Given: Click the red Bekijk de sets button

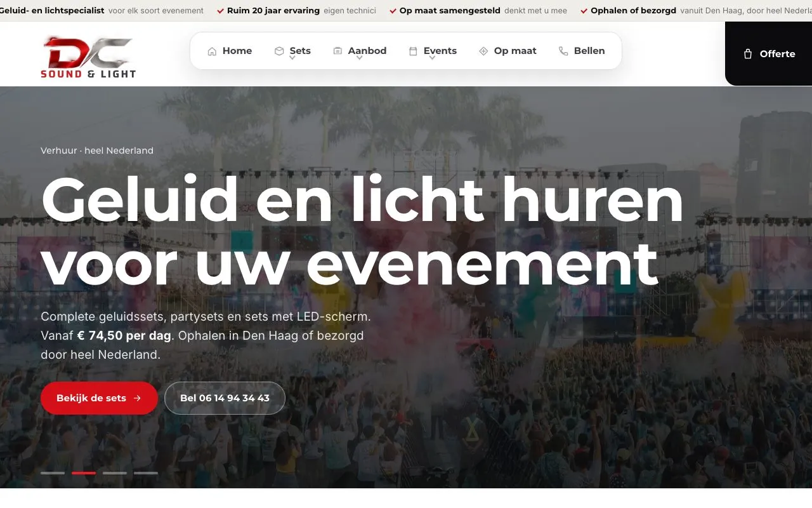Looking at the screenshot, I should (99, 398).
